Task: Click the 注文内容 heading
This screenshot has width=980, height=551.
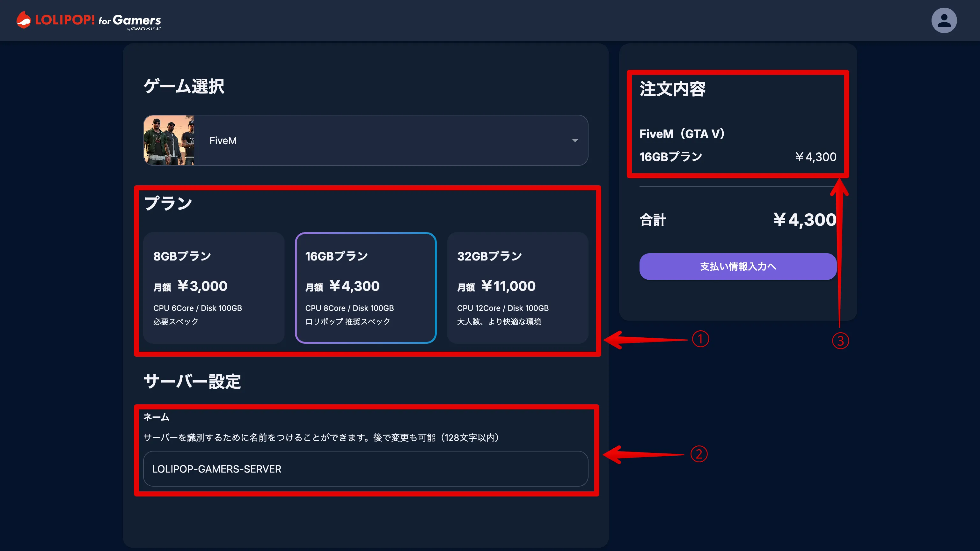Action: [673, 89]
